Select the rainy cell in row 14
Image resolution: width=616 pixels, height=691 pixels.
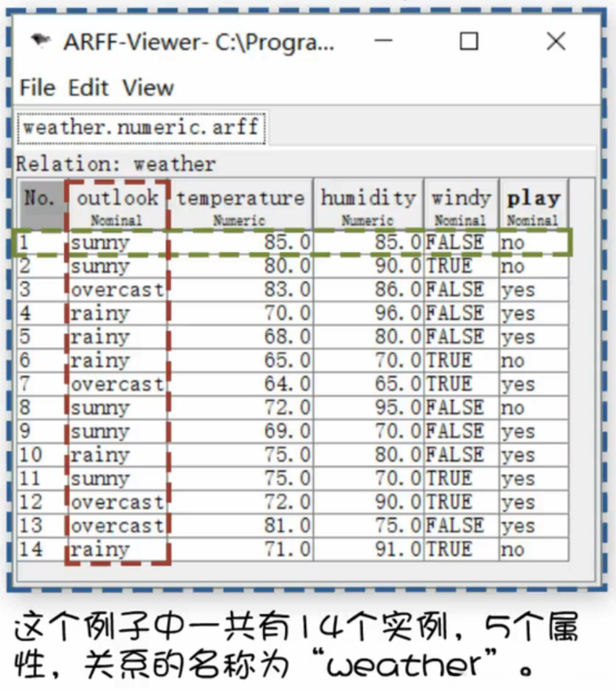(105, 548)
